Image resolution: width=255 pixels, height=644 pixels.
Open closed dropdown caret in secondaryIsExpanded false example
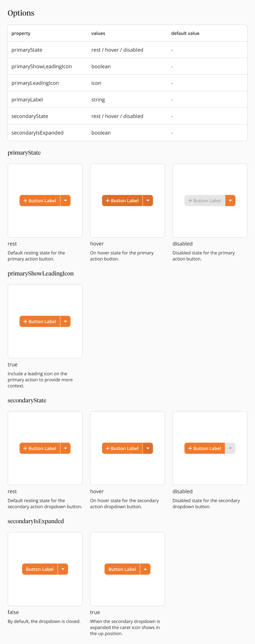click(63, 569)
